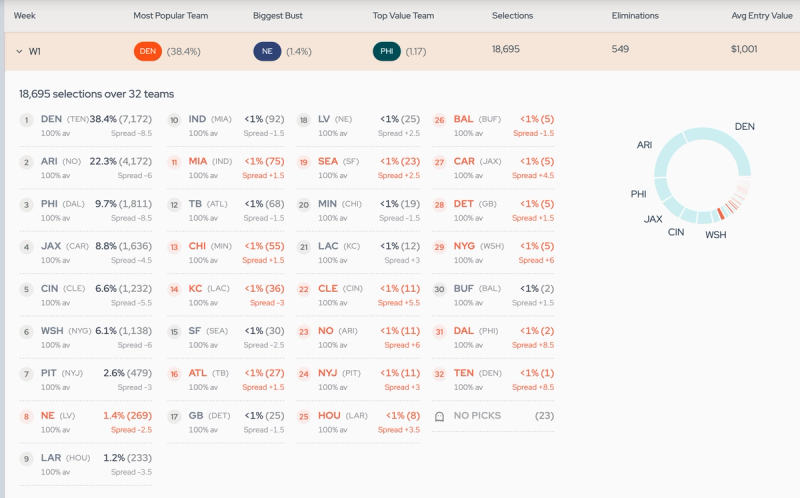
Task: Sort by Most Popular Team header
Action: 170,16
